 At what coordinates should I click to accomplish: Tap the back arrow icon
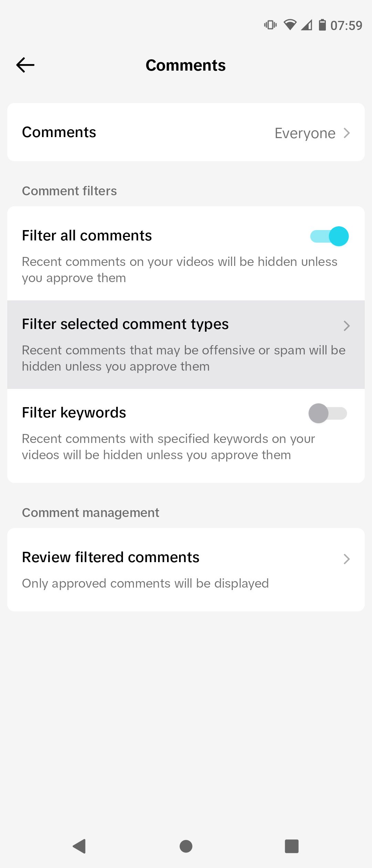click(x=25, y=65)
